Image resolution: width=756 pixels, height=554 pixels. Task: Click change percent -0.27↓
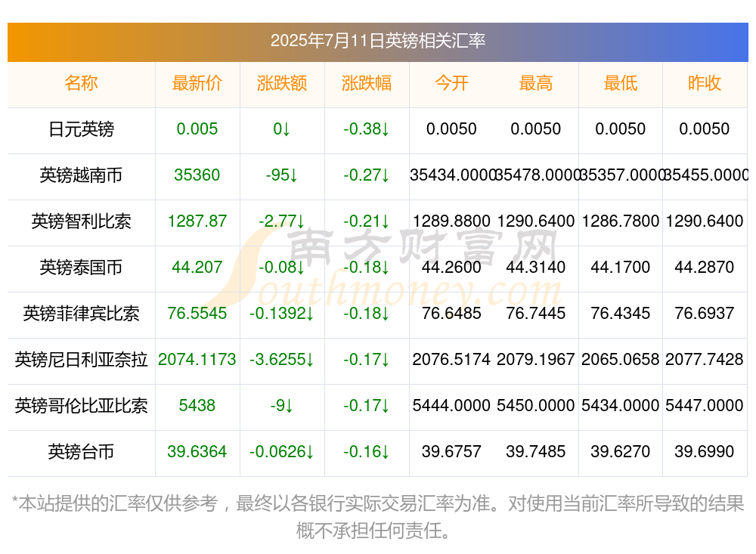[x=367, y=175]
